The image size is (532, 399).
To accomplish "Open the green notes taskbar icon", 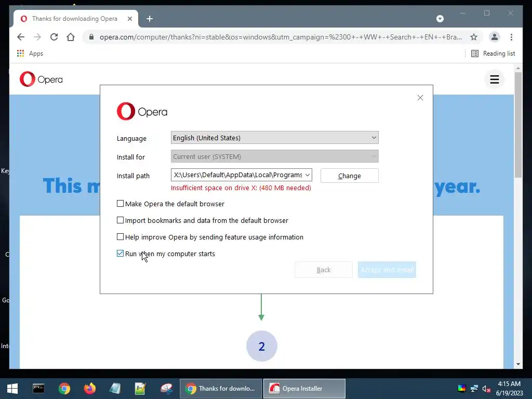I will coord(140,389).
